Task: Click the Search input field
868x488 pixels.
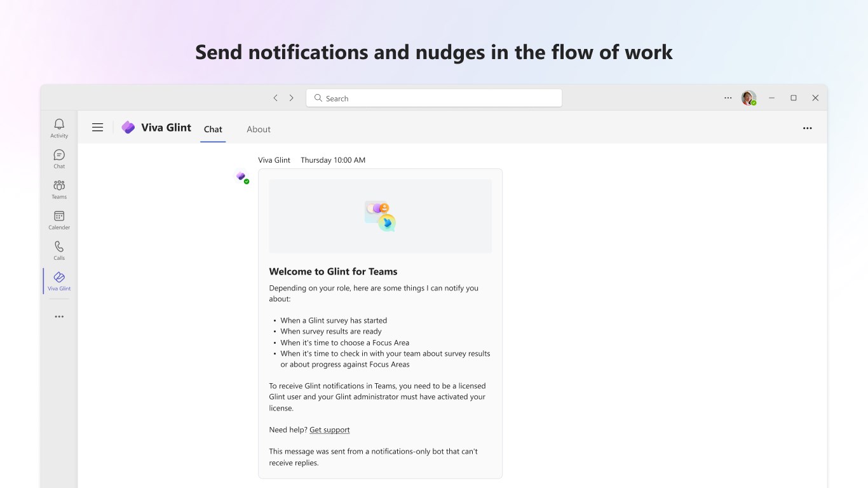Action: coord(434,98)
